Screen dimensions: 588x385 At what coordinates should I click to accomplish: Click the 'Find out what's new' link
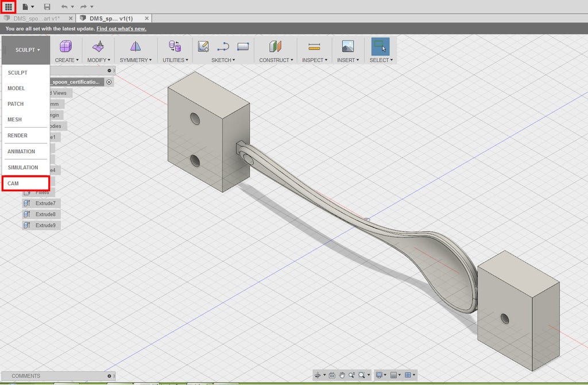121,29
